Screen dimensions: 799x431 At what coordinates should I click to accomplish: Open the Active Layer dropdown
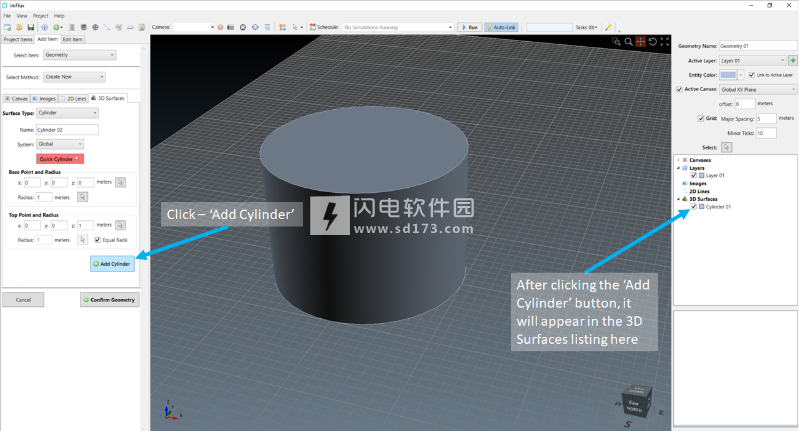point(753,61)
